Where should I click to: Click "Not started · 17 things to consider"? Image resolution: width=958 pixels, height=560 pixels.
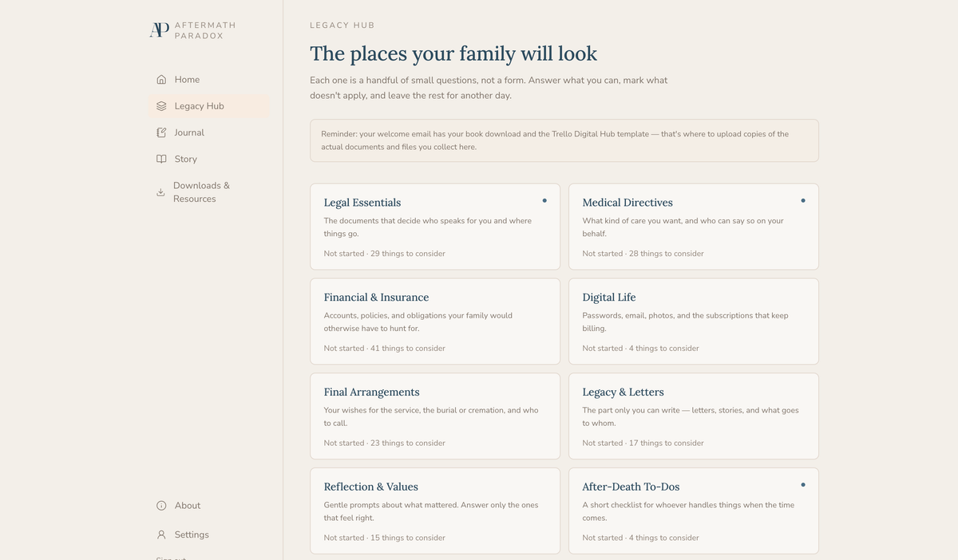(x=643, y=444)
